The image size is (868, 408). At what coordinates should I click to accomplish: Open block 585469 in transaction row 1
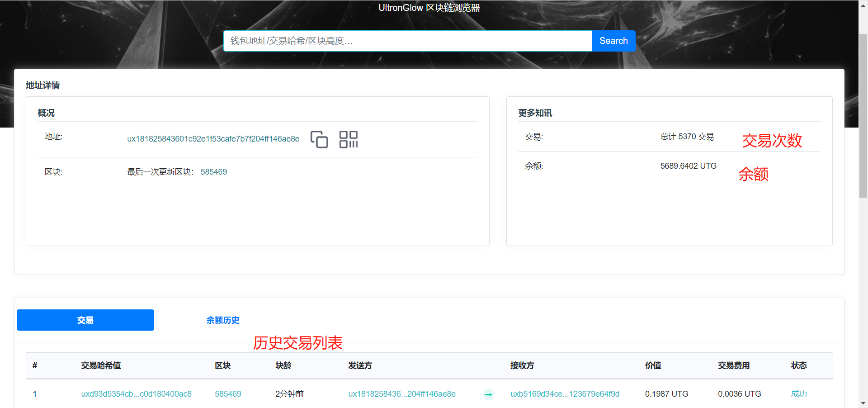[228, 394]
